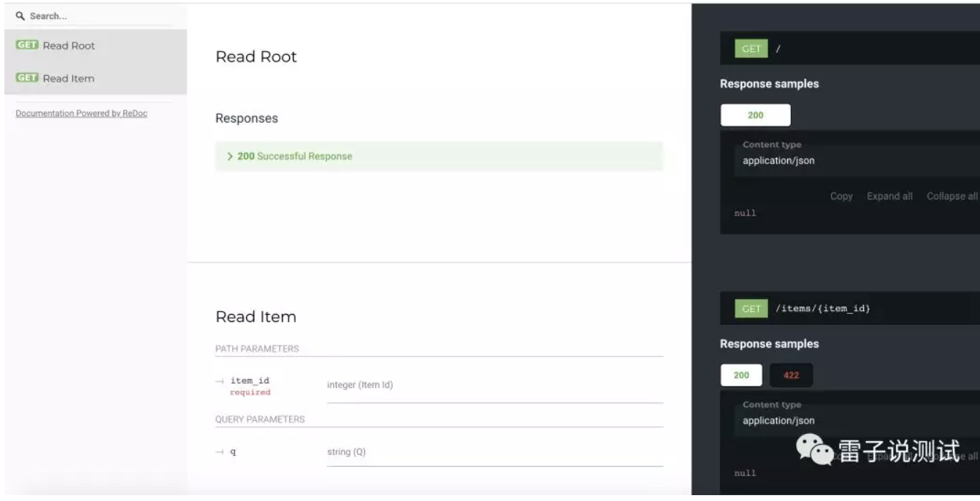Click Collapse all in Read Root sample

[952, 196]
